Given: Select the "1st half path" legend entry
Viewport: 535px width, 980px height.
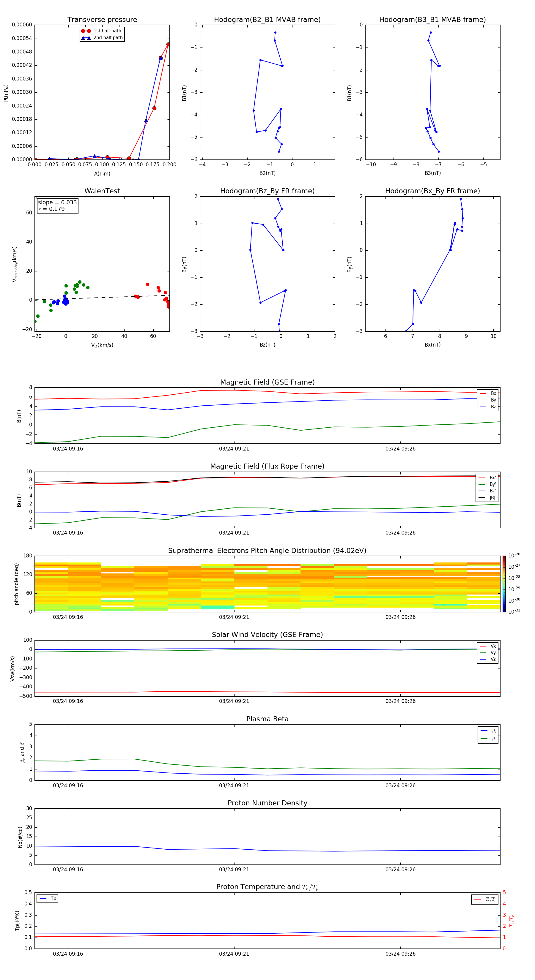Looking at the screenshot, I should [x=101, y=31].
